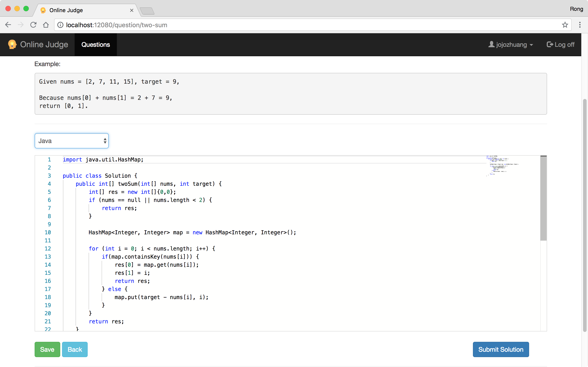This screenshot has width=588, height=367.
Task: Go to the browser home page
Action: point(46,25)
